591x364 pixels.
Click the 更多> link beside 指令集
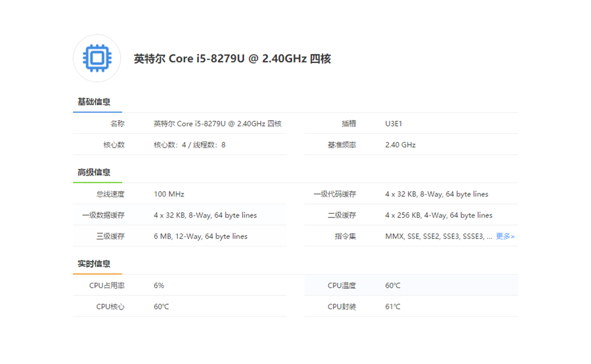click(x=505, y=236)
